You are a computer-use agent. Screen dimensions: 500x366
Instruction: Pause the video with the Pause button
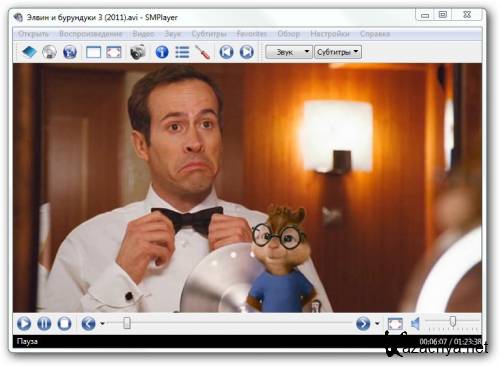coord(44,324)
